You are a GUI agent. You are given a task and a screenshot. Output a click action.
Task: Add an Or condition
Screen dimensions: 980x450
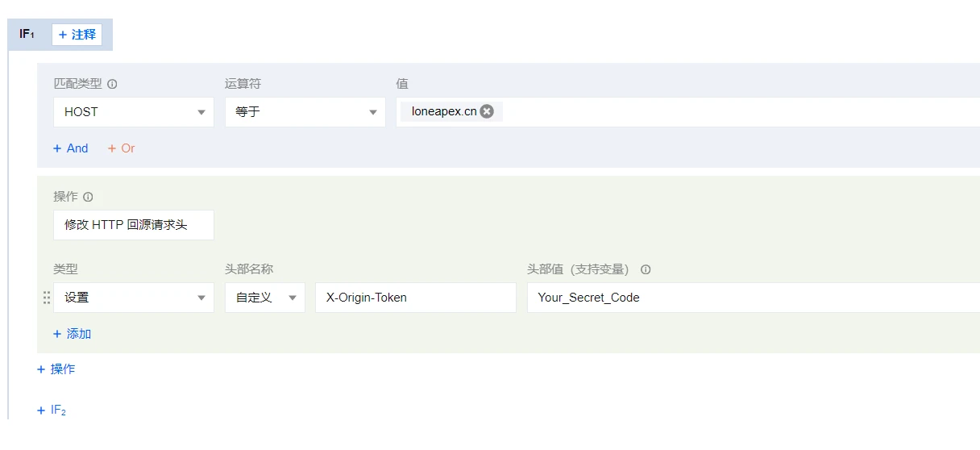122,148
